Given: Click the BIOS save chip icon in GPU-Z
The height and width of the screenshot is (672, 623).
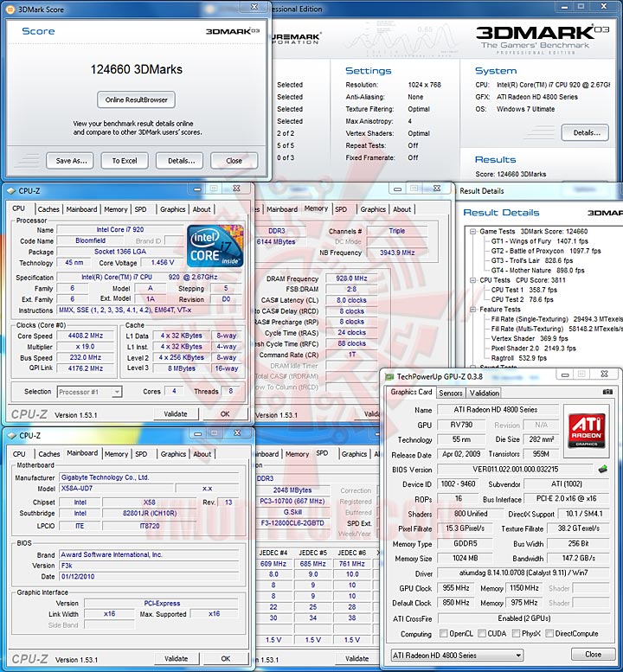Looking at the screenshot, I should [x=603, y=469].
